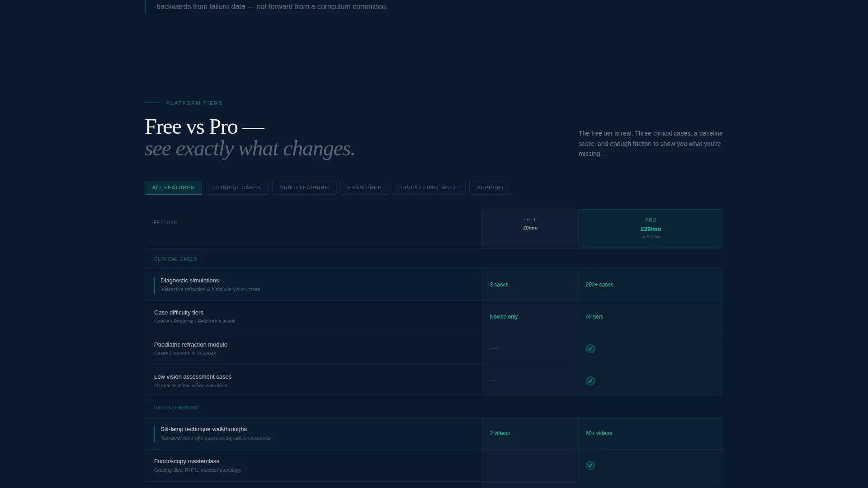The width and height of the screenshot is (868, 488).
Task: Click 'Grading disc, RNFL, macular pathology' subtitle
Action: (198, 470)
